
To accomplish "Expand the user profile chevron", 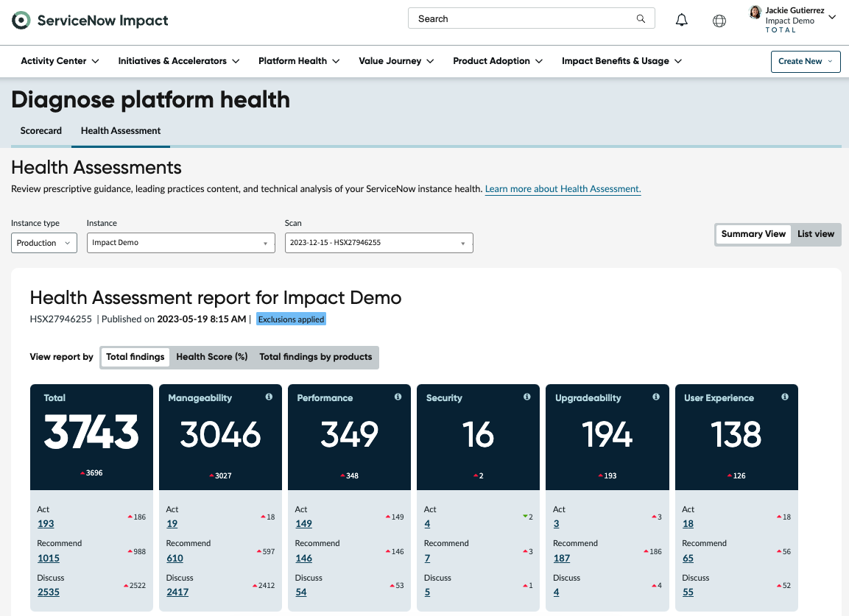I will click(832, 18).
